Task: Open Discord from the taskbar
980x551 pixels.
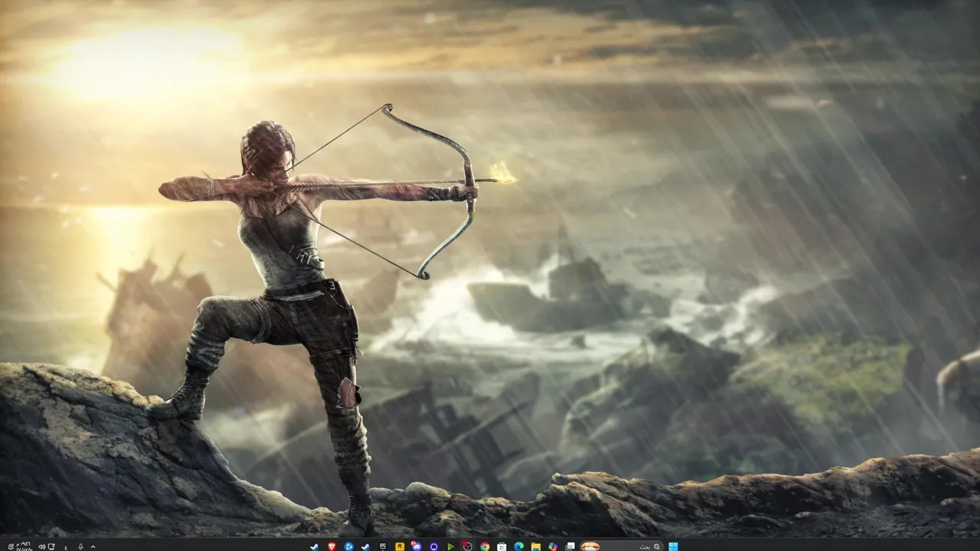Action: tap(416, 546)
